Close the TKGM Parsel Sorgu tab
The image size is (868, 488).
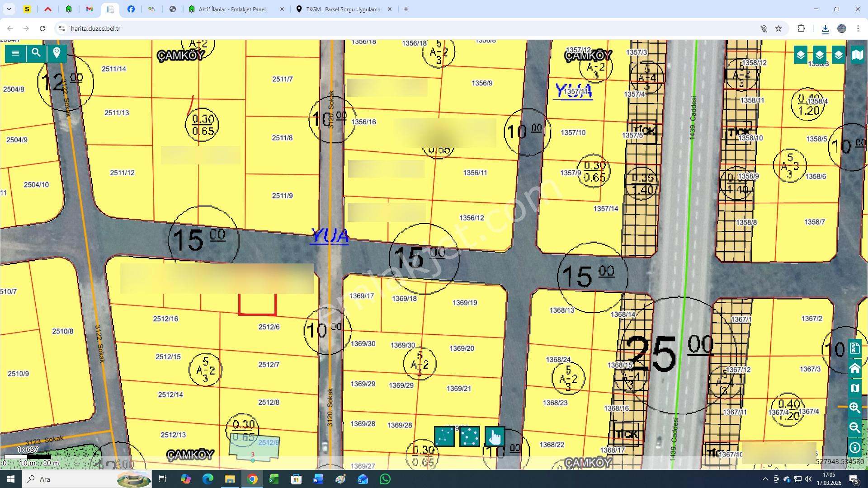[390, 9]
